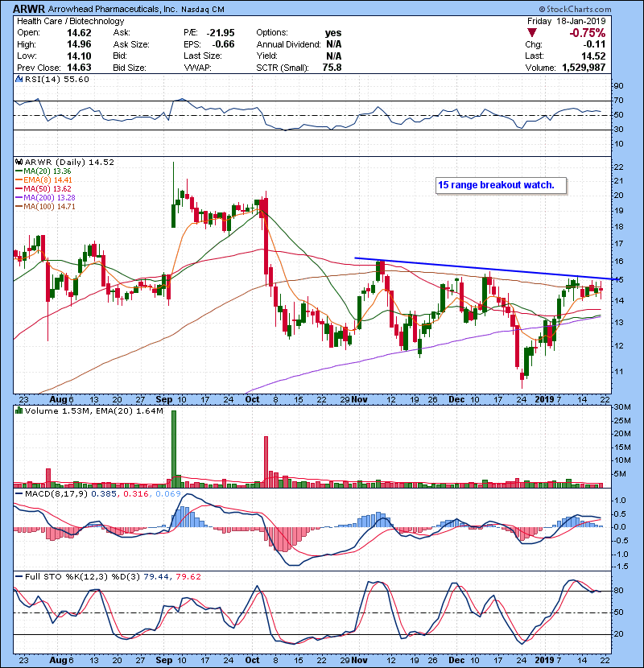Click the Annual Dividend N/A value
Viewport: 644px width, 668px height.
[x=334, y=44]
